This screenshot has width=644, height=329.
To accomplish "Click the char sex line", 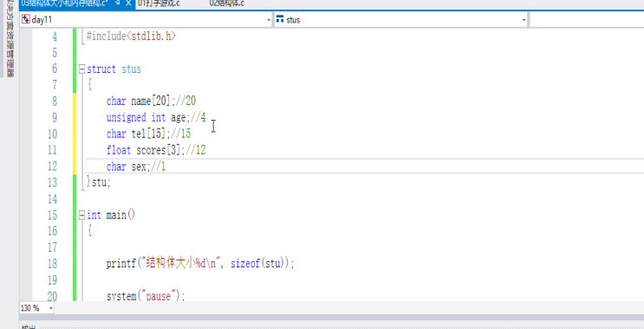I will pos(136,167).
